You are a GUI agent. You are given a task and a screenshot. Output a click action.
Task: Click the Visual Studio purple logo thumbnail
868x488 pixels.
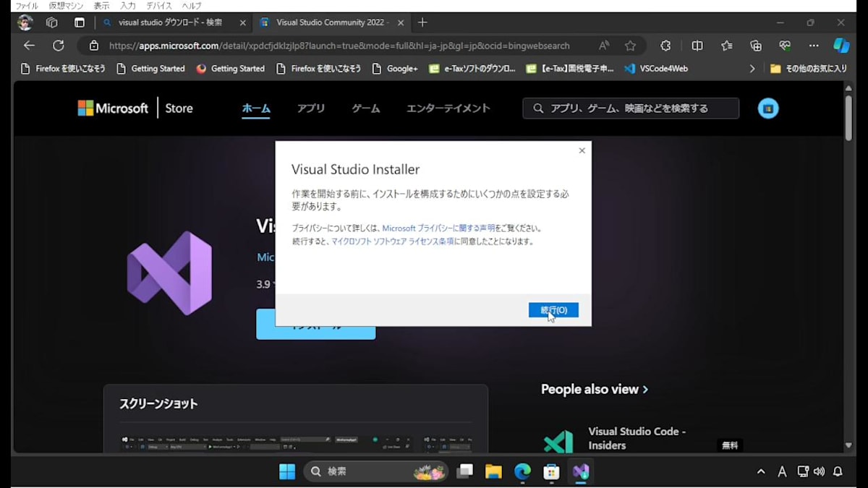point(169,273)
